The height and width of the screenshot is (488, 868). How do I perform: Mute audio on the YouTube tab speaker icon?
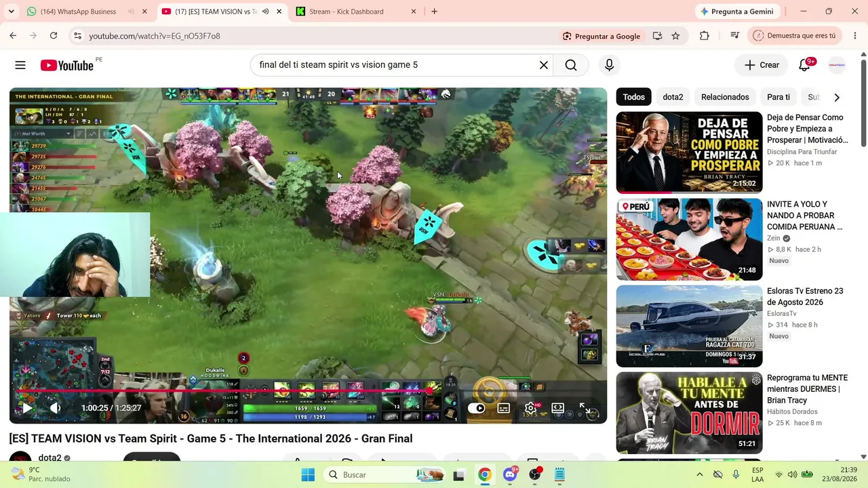coord(265,12)
